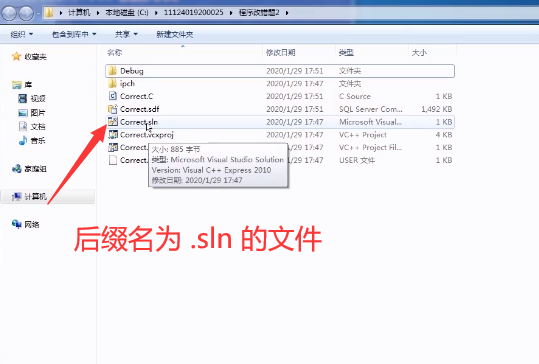Click the folder icon in address bar
Viewport: 539px width, 364px height.
tap(50, 13)
